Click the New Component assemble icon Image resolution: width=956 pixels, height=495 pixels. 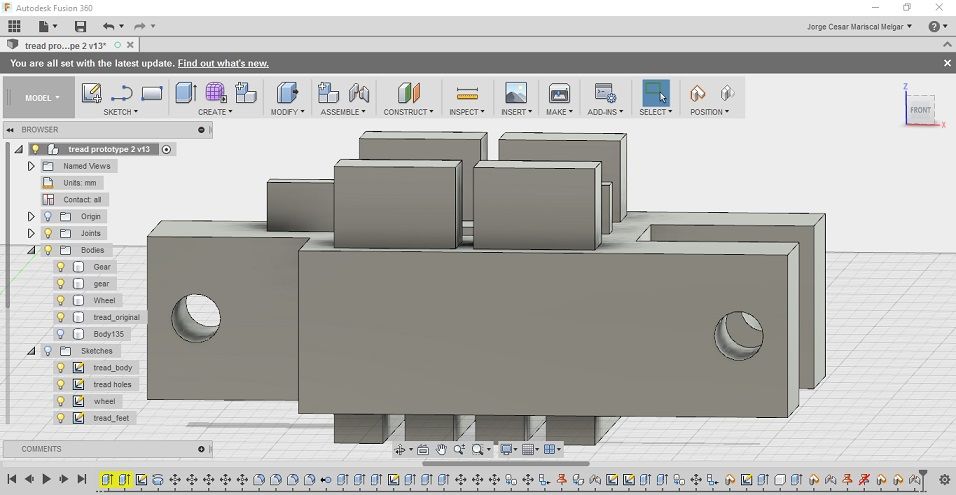328,93
